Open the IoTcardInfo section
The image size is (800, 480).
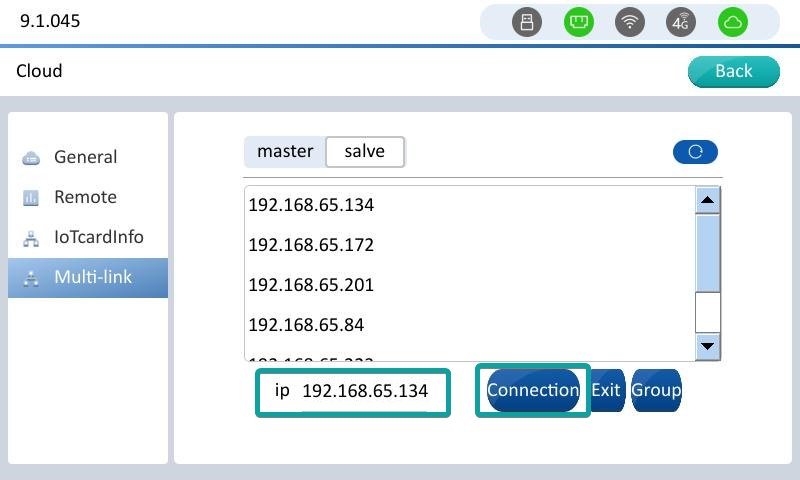point(98,237)
